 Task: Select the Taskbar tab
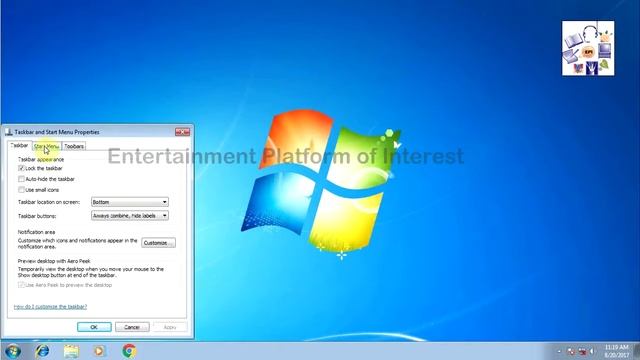coord(20,145)
